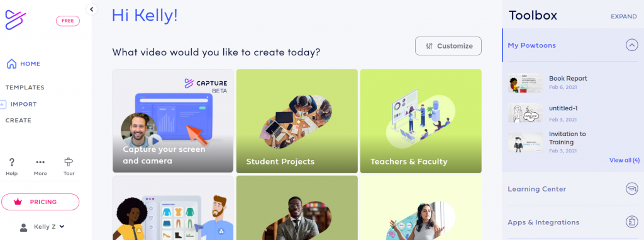The width and height of the screenshot is (644, 240).
Task: Start the Tour signpost icon
Action: pos(69,162)
